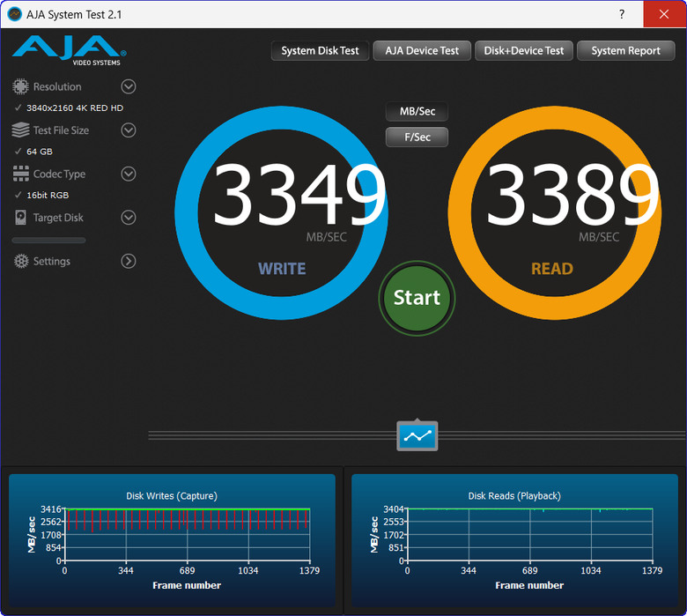Click the Target Disk drive icon
687x616 pixels.
20,218
